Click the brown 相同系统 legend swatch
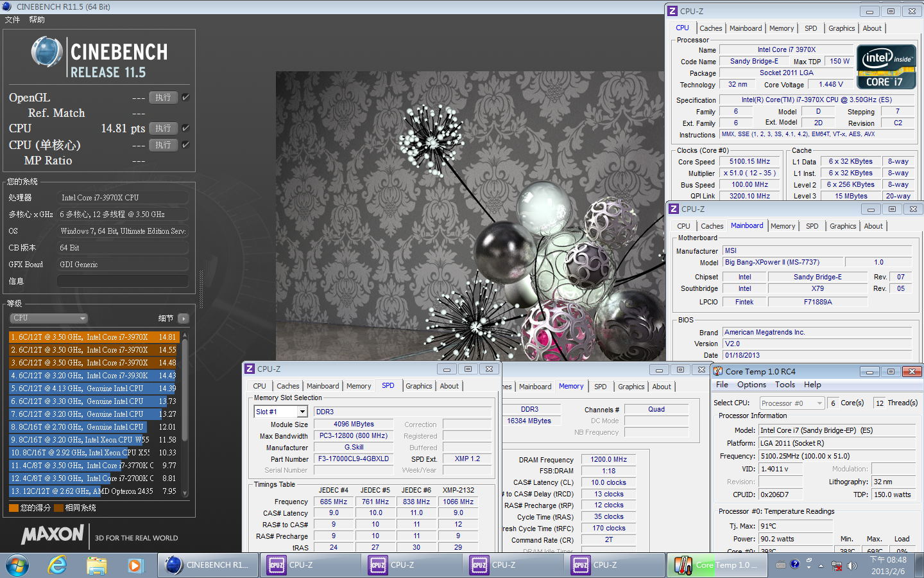The width and height of the screenshot is (924, 578). pos(59,508)
